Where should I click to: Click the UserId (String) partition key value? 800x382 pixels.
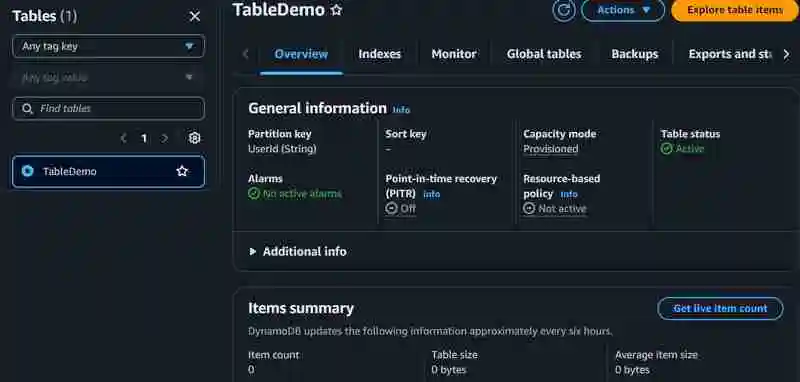pos(282,149)
